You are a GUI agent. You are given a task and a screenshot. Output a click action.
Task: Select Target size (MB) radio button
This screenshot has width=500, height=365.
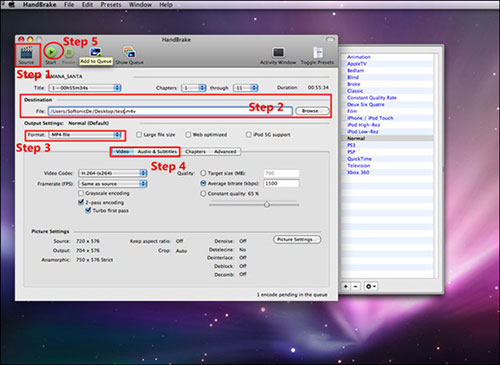pyautogui.click(x=203, y=173)
